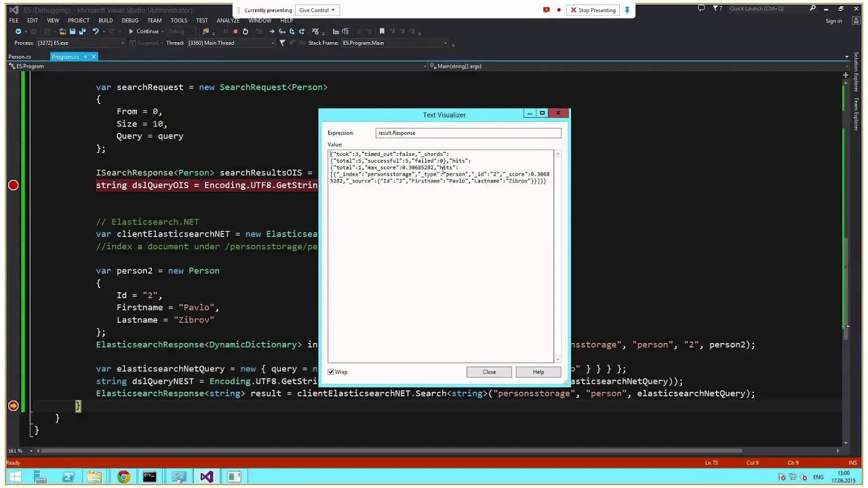The height and width of the screenshot is (488, 868).
Task: Open the Give Control dropdown
Action: click(x=317, y=10)
